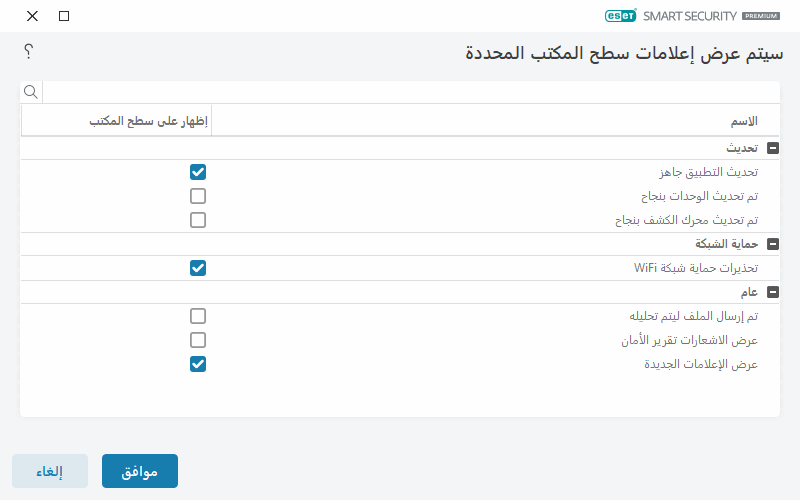Click the magnifier search icon

[x=31, y=92]
